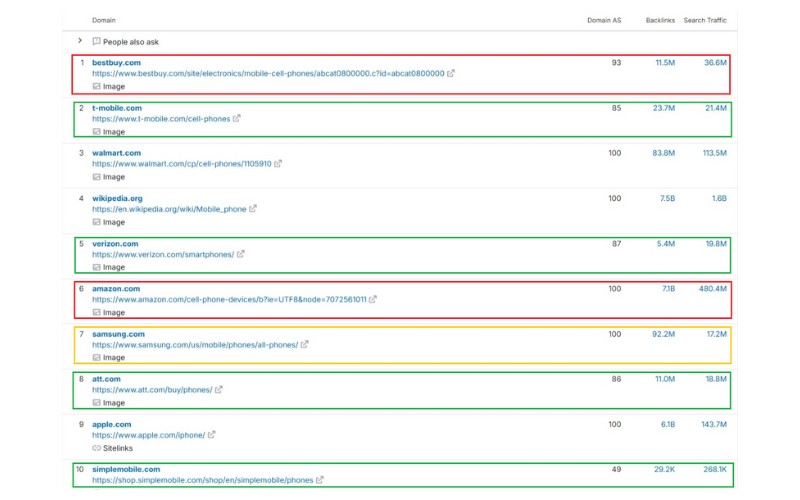Open external link icon for t-mobile.com URL

[237, 118]
